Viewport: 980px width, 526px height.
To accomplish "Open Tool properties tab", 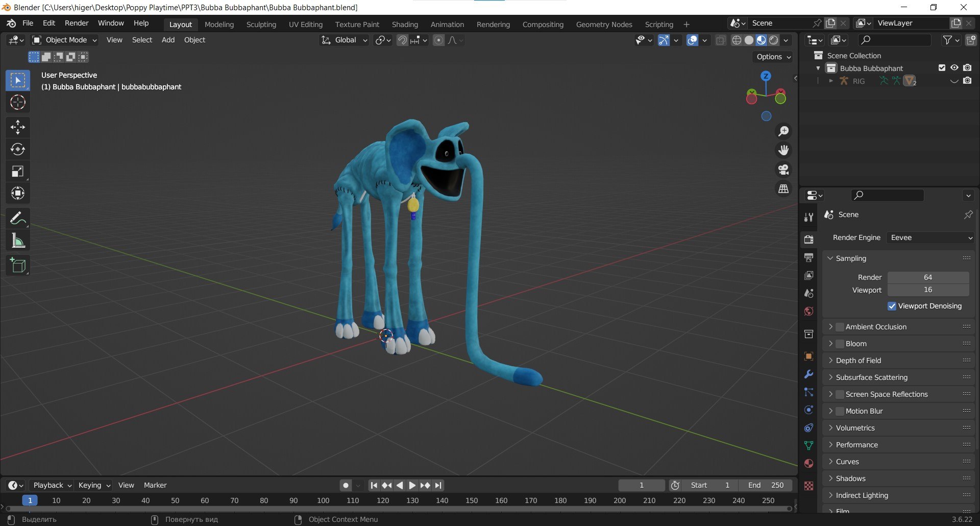I will pos(808,218).
